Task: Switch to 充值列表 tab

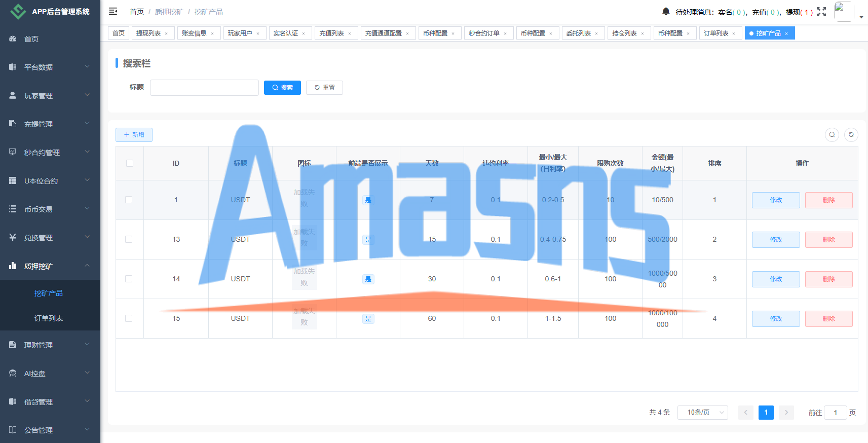Action: point(336,33)
